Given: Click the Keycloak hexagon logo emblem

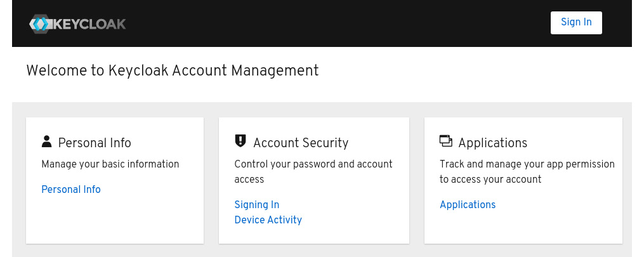Looking at the screenshot, I should [x=40, y=24].
